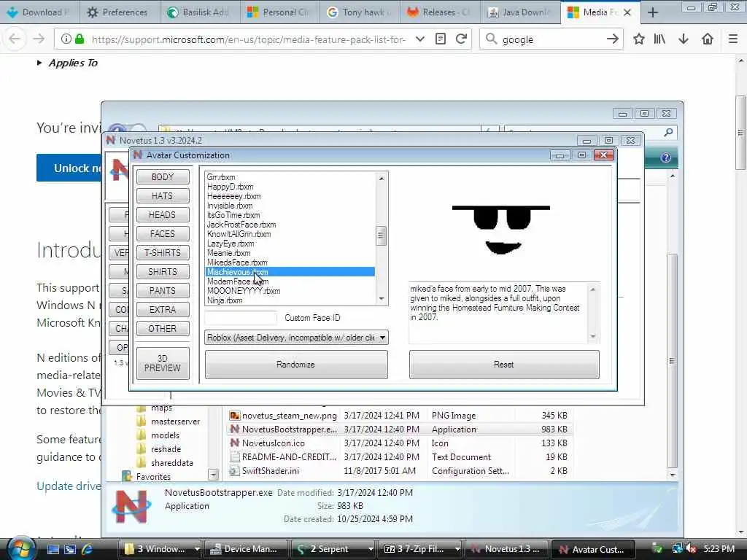Click the Reset button
Image resolution: width=747 pixels, height=560 pixels.
click(x=504, y=365)
